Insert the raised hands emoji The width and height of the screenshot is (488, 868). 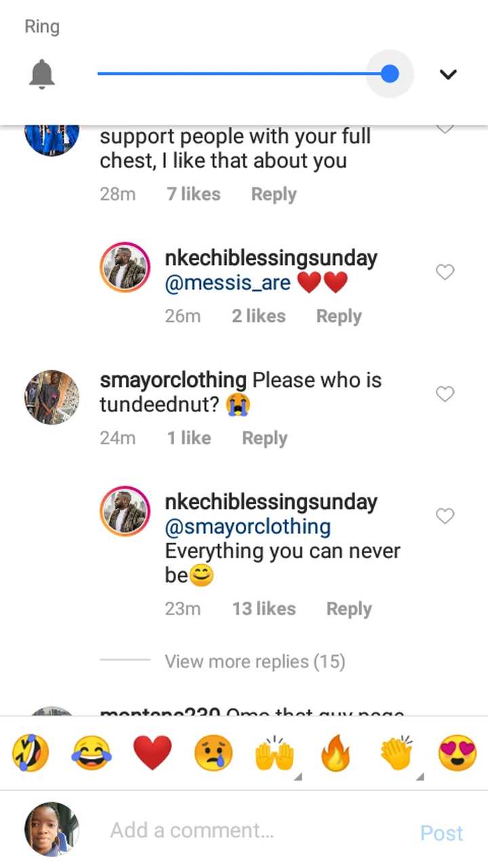pyautogui.click(x=274, y=753)
